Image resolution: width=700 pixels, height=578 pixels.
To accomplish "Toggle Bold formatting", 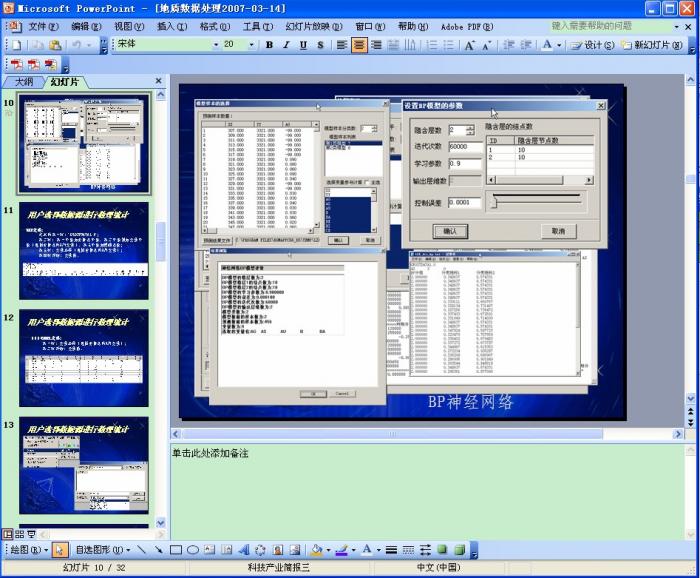I will point(269,45).
